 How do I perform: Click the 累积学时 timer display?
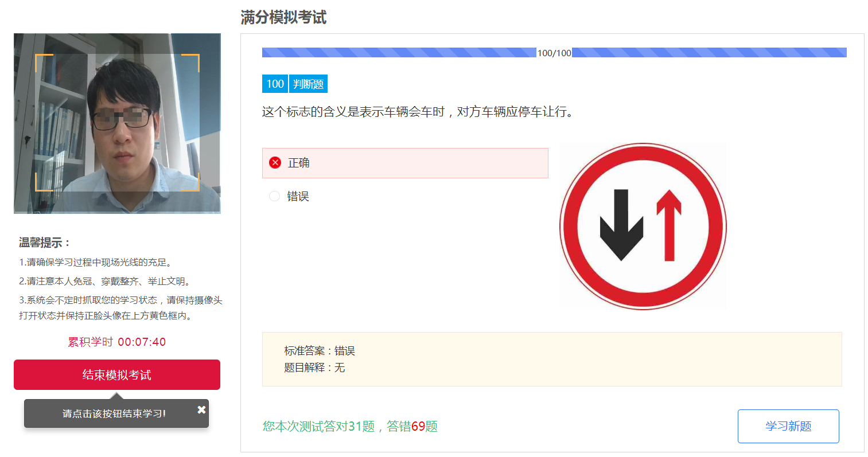(117, 342)
